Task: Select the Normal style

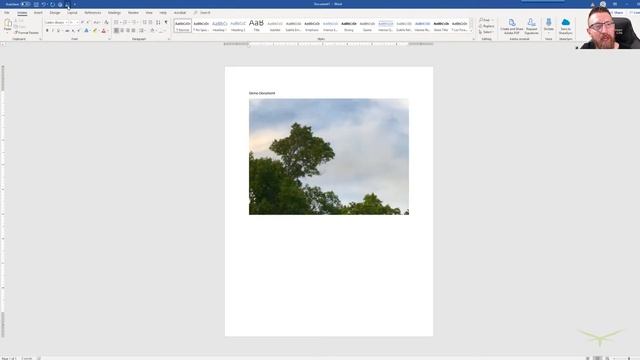Action: (x=182, y=26)
